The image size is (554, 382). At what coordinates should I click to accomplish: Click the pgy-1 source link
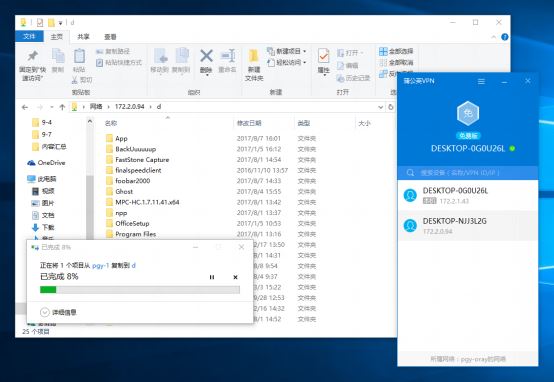[x=101, y=265]
